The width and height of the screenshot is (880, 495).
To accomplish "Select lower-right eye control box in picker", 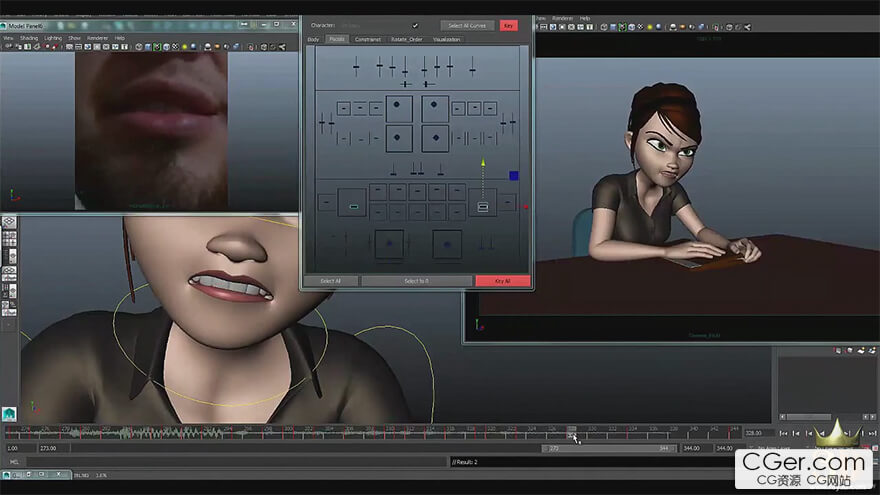I will [435, 138].
